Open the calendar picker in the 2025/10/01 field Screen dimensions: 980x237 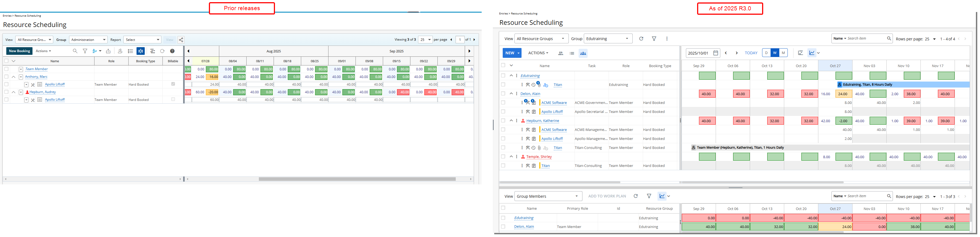716,53
